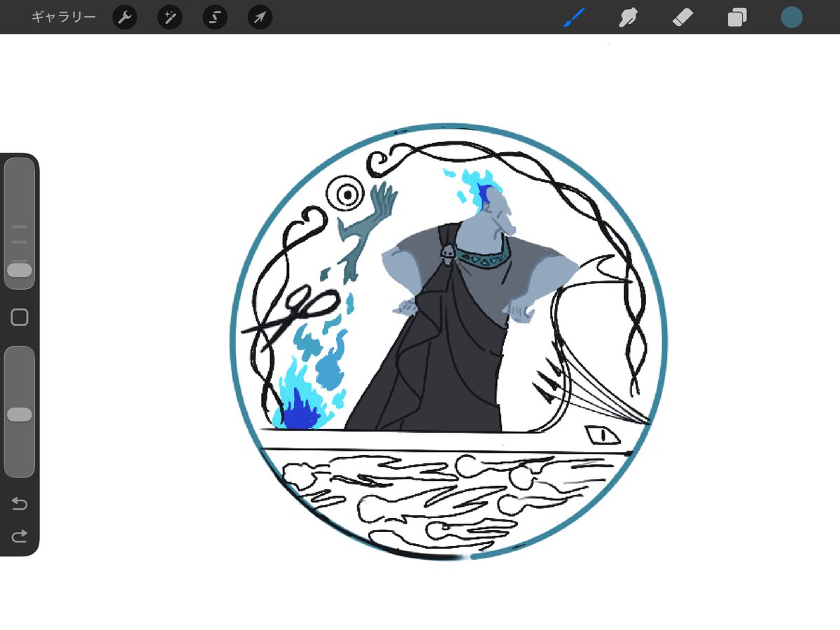Redo the stroke with sidebar arrow

tap(20, 536)
